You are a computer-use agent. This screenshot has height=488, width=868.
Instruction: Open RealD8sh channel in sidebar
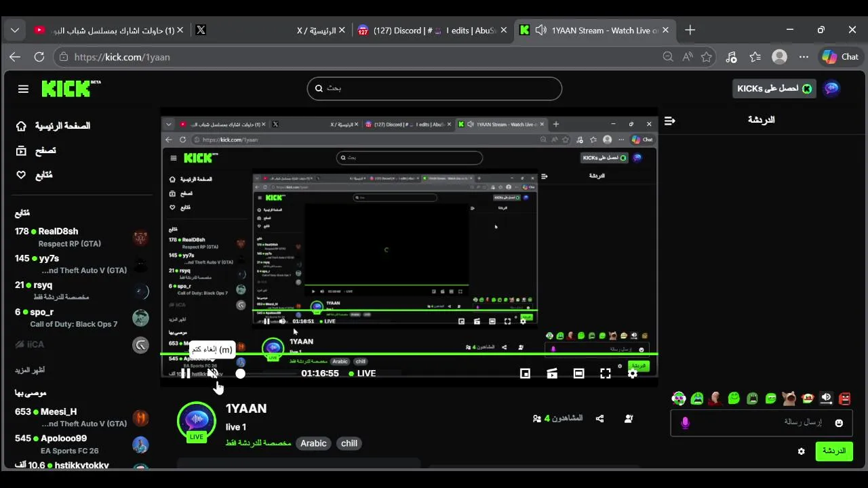(81, 237)
